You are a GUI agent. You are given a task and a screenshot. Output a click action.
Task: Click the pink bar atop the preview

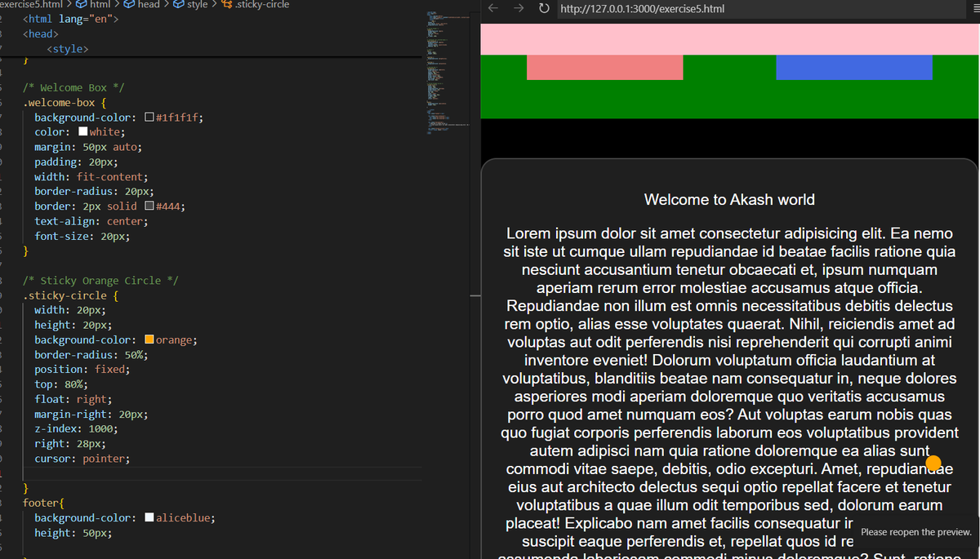730,40
